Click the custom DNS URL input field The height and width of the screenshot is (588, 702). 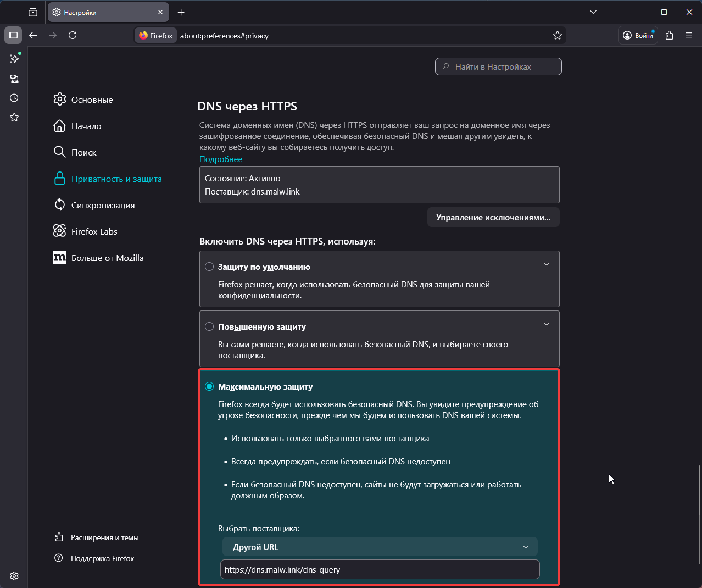[x=379, y=569]
